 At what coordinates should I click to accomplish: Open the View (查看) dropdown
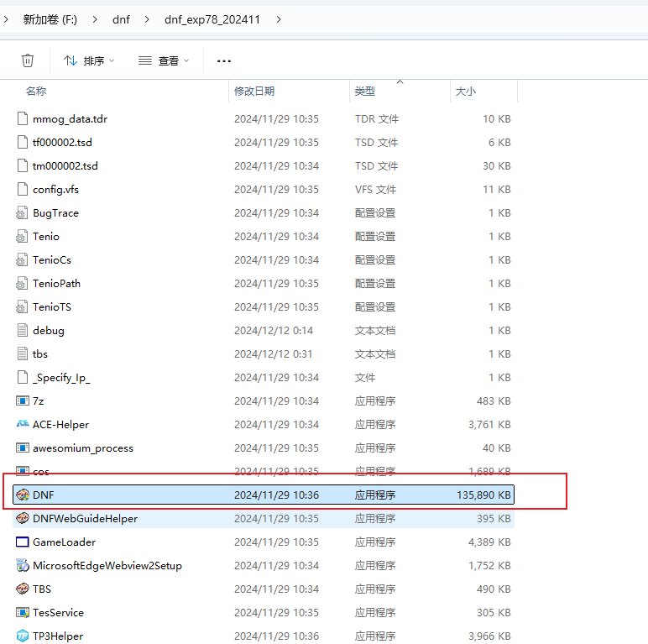[164, 60]
